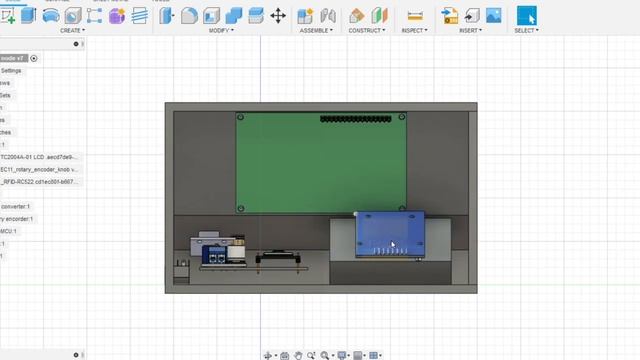Activate the Select cursor tool
The height and width of the screenshot is (360, 640).
click(527, 16)
